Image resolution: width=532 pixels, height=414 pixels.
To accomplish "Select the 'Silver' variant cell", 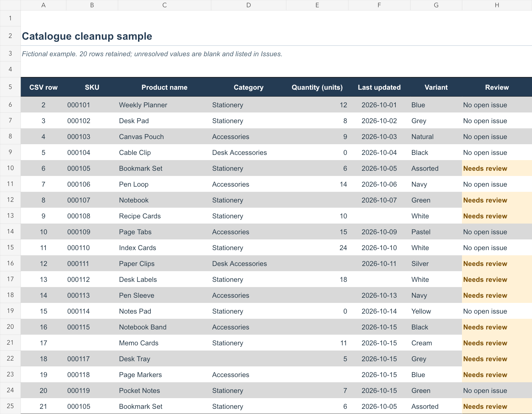I will point(436,264).
